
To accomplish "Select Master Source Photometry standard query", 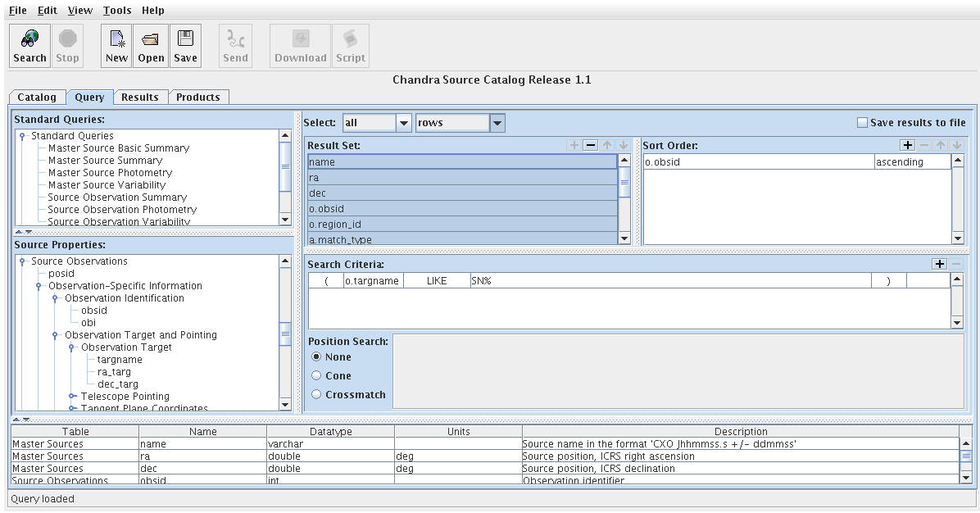I will pyautogui.click(x=110, y=173).
